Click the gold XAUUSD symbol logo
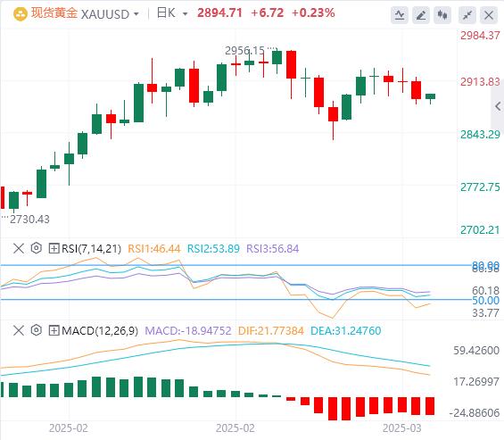 coord(21,14)
